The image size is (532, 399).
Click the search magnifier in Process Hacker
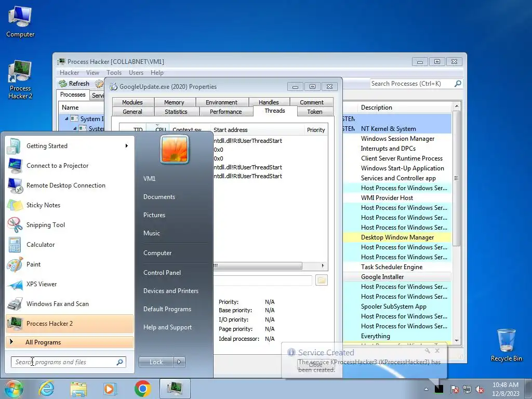pyautogui.click(x=458, y=84)
